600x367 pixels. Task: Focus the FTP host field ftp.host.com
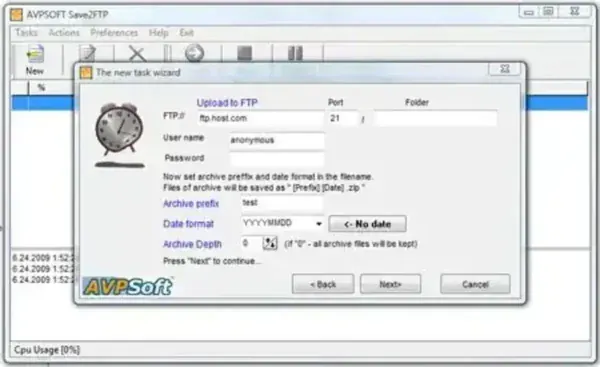tap(261, 118)
